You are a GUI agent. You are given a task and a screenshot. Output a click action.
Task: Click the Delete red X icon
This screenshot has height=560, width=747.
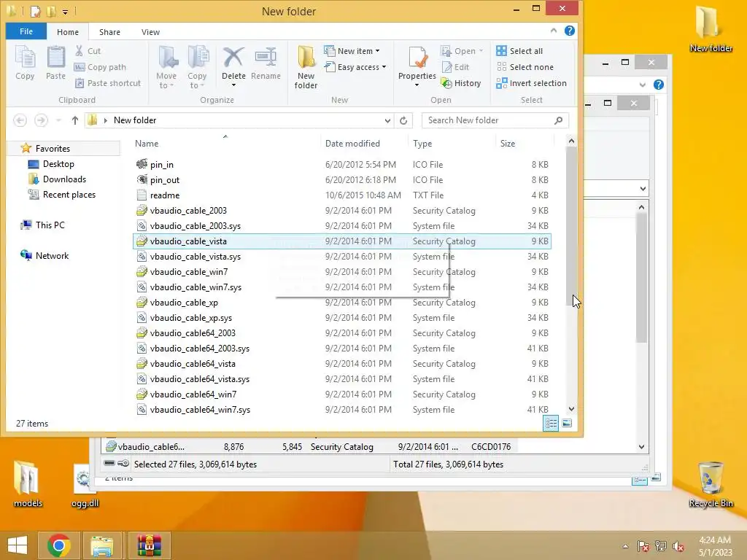[233, 57]
